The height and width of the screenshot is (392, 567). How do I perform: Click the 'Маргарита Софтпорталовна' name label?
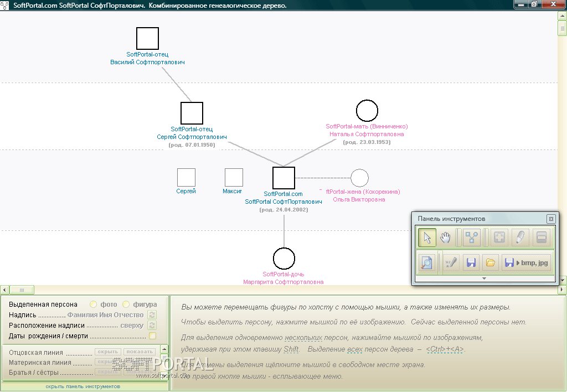point(283,282)
